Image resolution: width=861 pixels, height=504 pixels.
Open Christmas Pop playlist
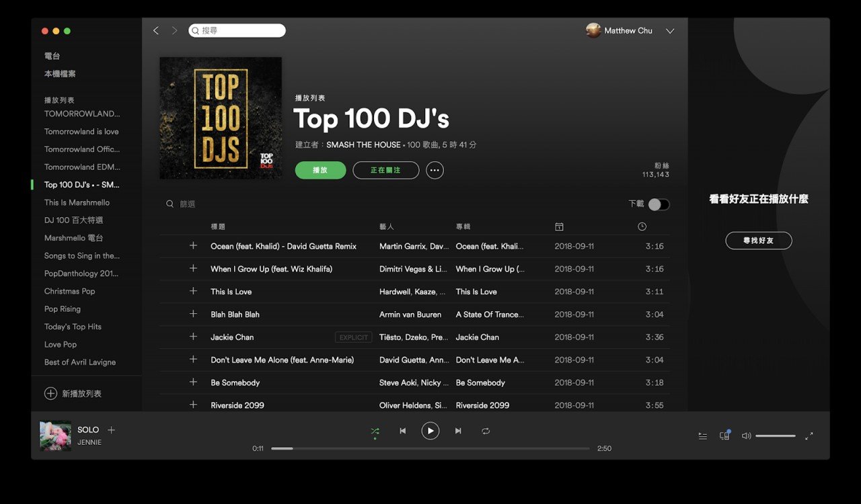[x=70, y=291]
